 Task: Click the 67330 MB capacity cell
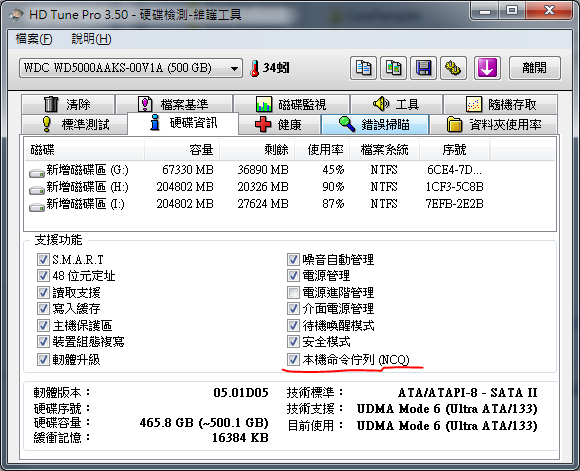188,170
